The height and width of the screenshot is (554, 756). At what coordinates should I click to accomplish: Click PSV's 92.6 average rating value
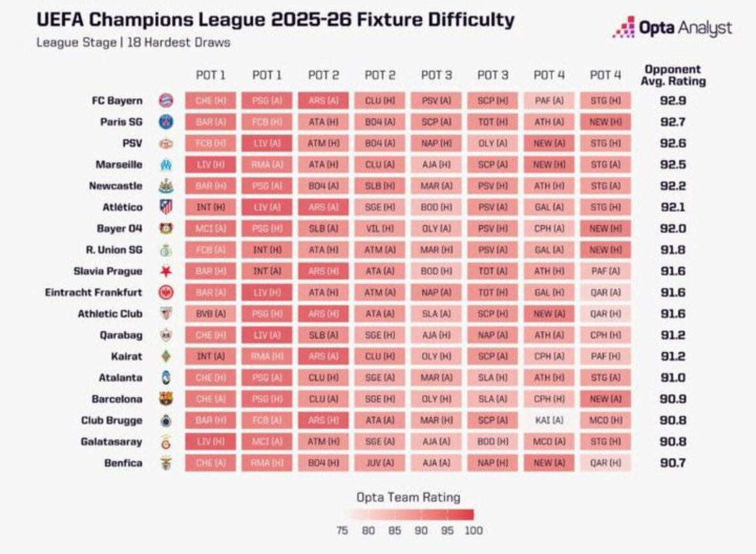673,143
